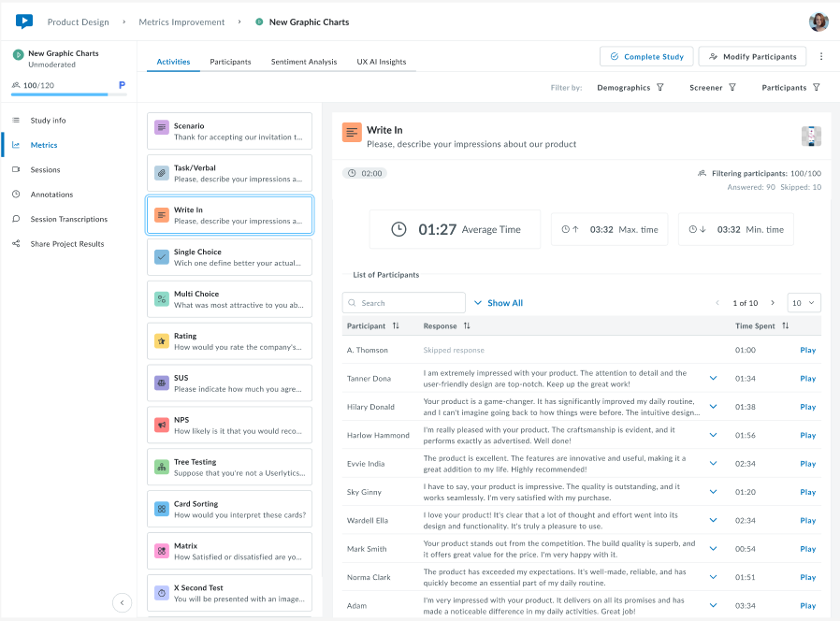Click the Userlytics logo icon in header
The width and height of the screenshot is (840, 621).
24,22
